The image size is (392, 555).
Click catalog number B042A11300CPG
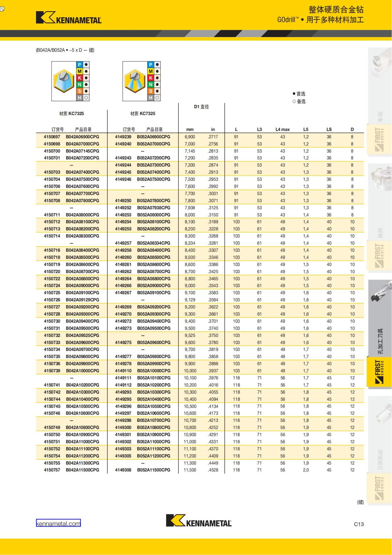click(82, 463)
